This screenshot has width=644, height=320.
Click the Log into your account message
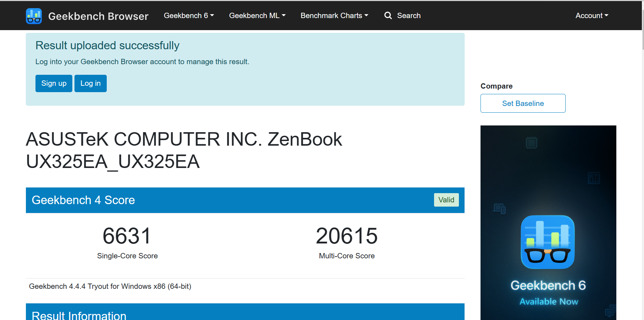[142, 62]
